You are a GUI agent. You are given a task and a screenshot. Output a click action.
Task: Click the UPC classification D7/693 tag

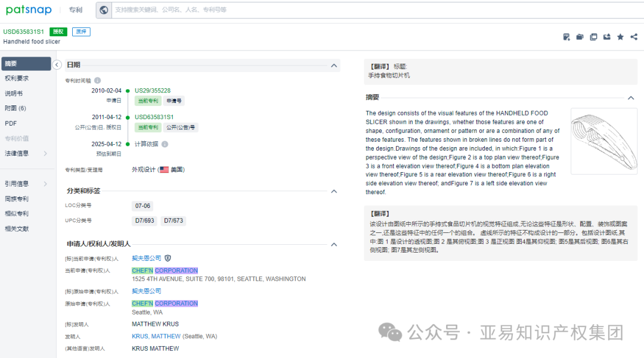pyautogui.click(x=144, y=220)
